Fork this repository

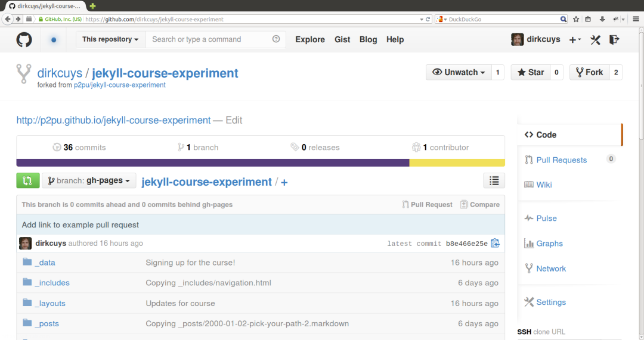tap(589, 72)
